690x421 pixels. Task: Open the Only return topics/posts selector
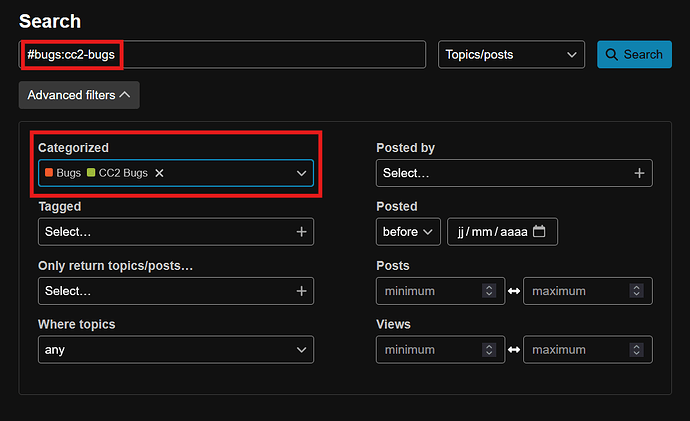(x=176, y=291)
